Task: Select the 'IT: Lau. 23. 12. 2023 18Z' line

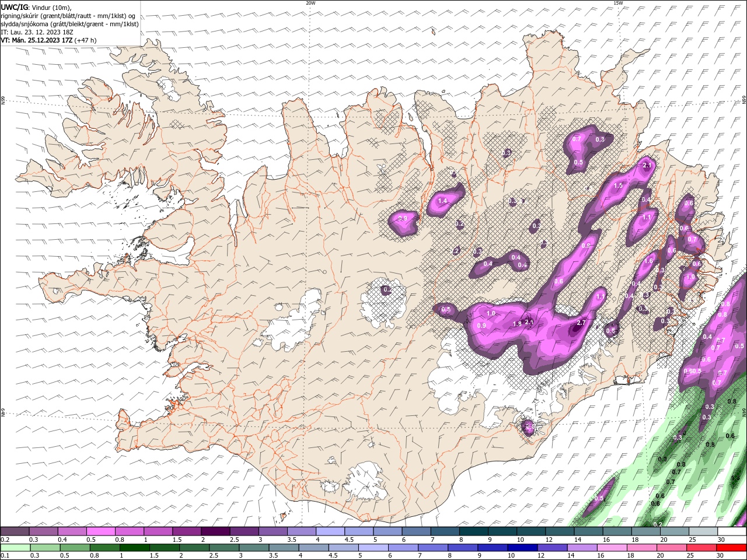Action: point(37,32)
